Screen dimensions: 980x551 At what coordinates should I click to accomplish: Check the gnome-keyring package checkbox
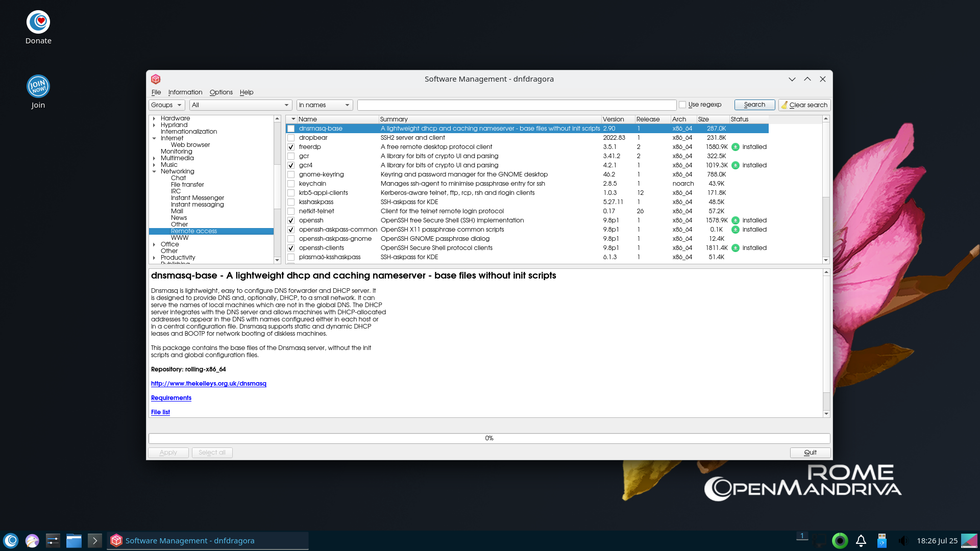(291, 174)
